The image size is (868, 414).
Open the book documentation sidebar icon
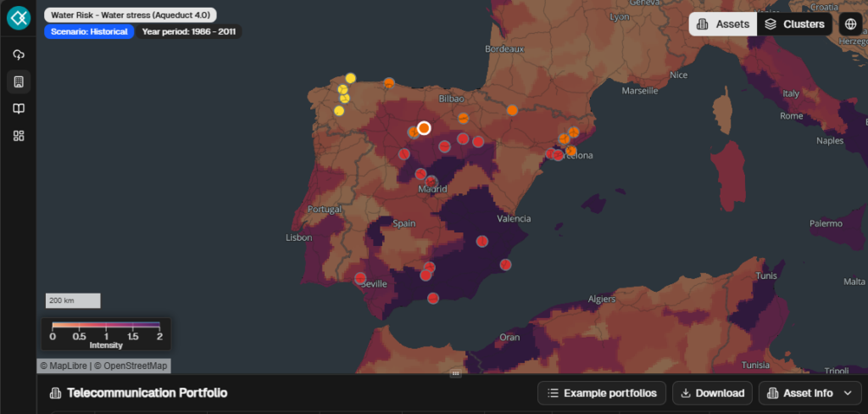(18, 109)
